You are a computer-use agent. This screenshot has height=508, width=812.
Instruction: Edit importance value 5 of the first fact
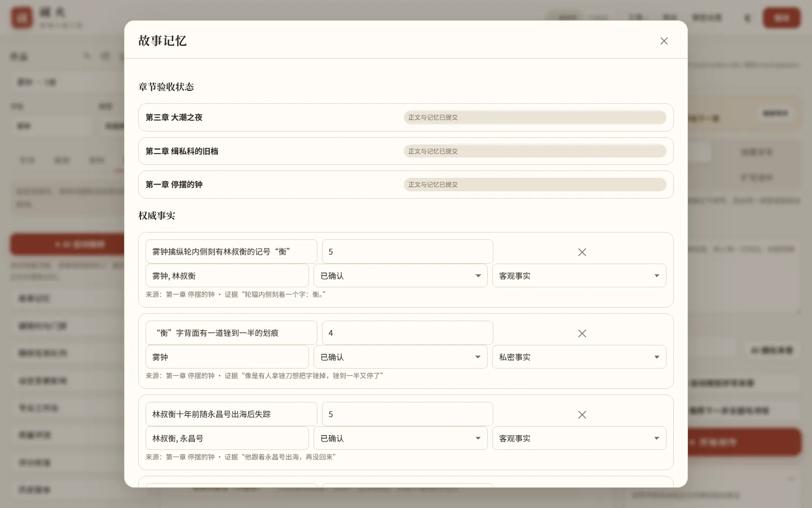(x=407, y=252)
